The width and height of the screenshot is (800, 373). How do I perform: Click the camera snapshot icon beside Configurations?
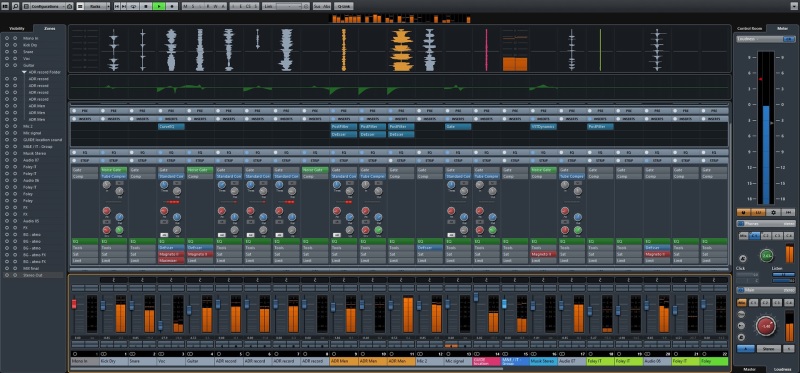click(x=69, y=6)
